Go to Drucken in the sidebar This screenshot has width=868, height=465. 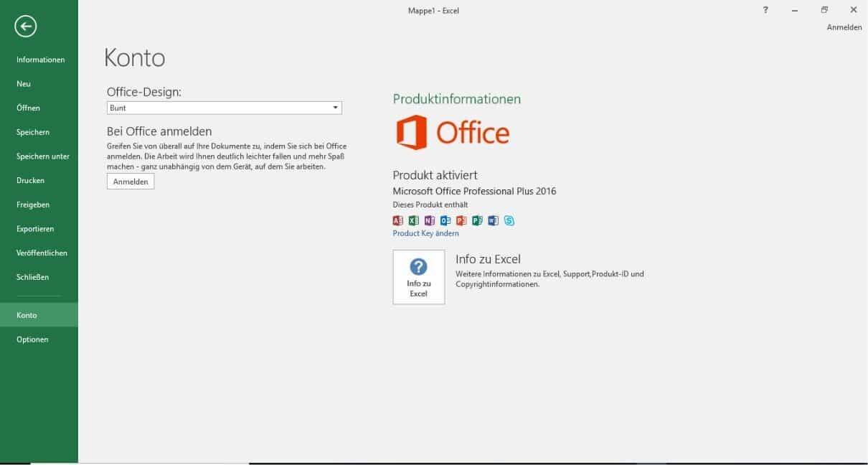[x=30, y=181]
